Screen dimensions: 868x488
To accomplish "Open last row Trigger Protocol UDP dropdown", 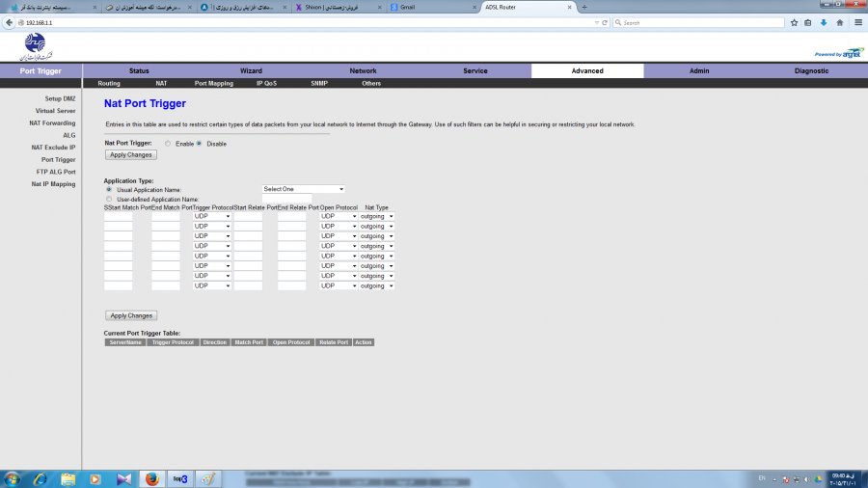I will 212,286.
